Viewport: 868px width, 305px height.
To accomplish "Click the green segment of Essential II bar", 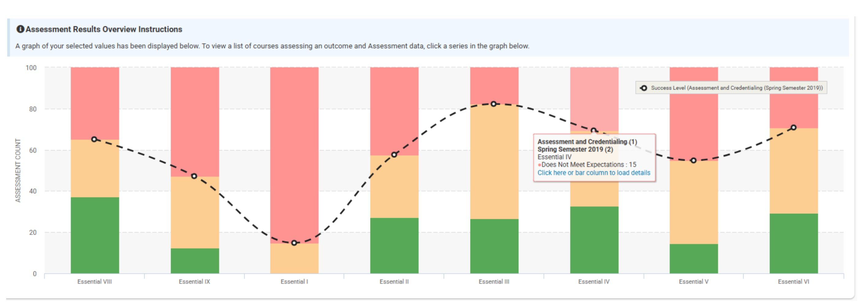I will [x=394, y=245].
